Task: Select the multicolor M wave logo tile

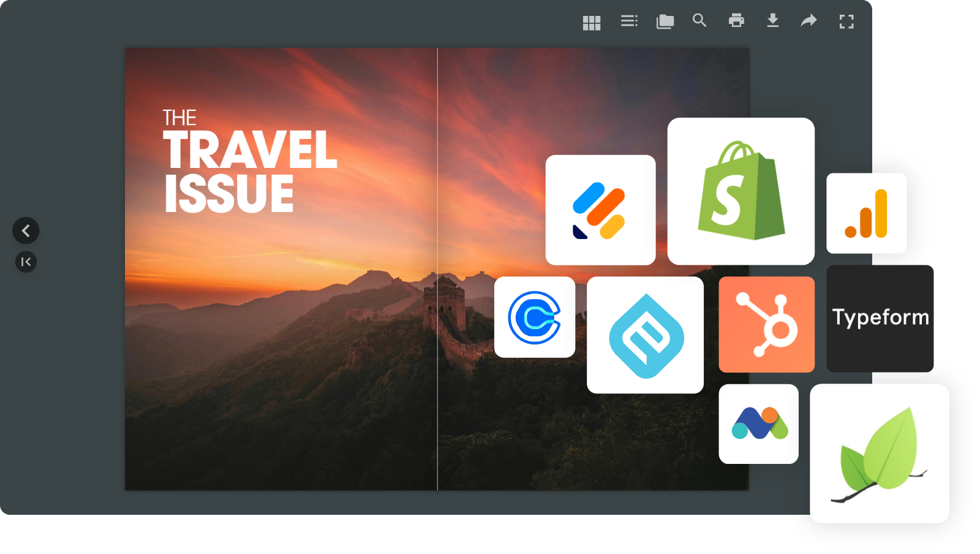Action: tap(758, 424)
